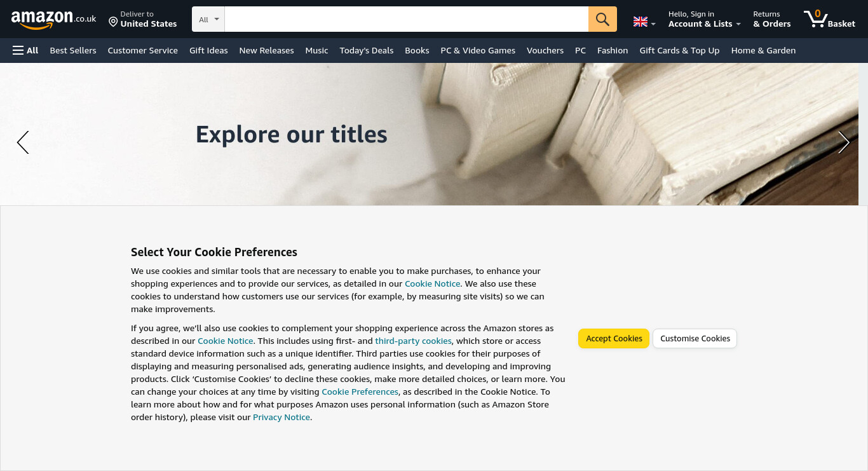This screenshot has height=471, width=868.
Task: Select Today's Deals in navigation bar
Action: coord(366,50)
